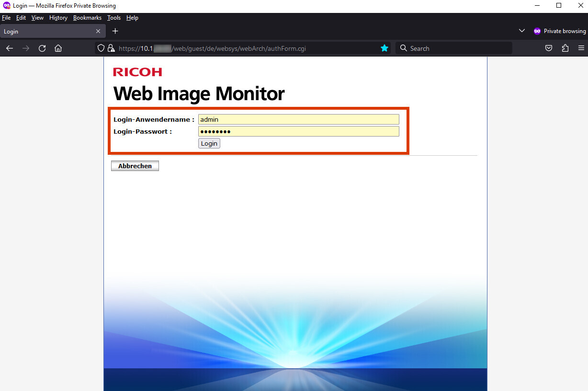This screenshot has height=391, width=588.
Task: Open a new tab with plus
Action: [115, 31]
